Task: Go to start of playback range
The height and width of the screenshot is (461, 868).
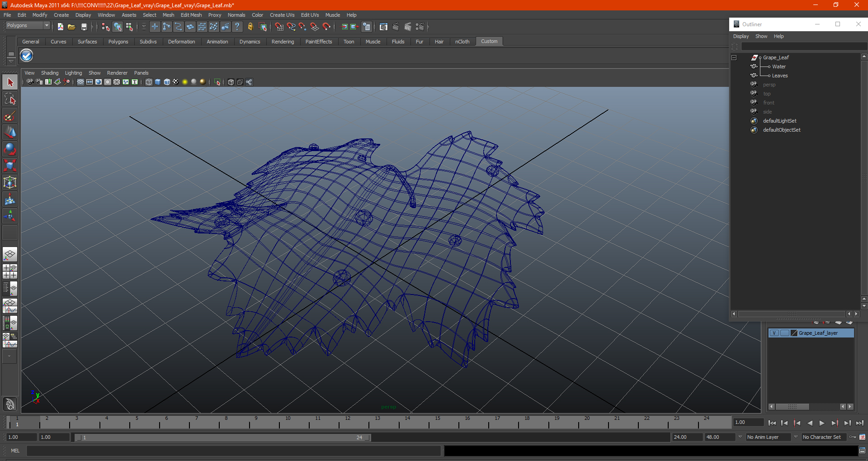Action: tap(772, 423)
